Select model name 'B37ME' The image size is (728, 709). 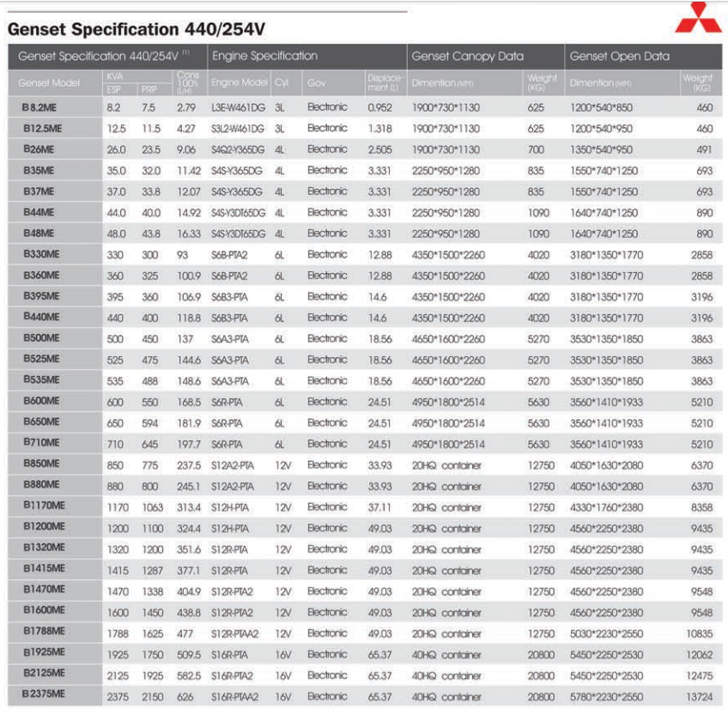39,191
